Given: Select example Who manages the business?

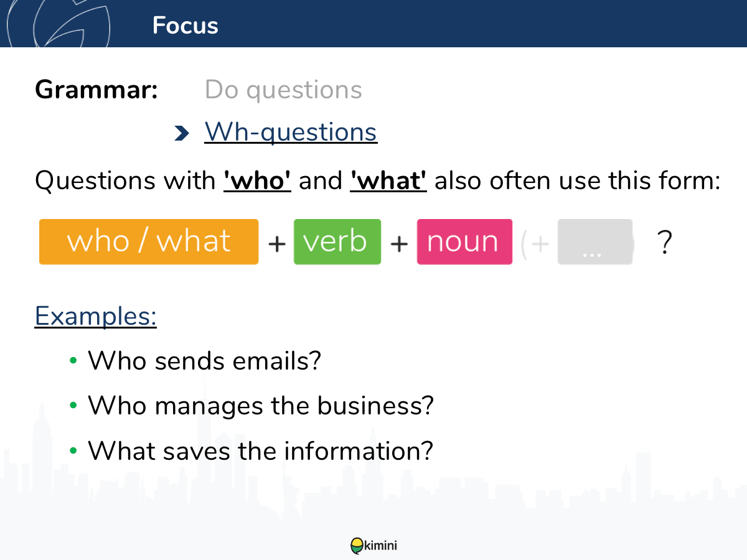Looking at the screenshot, I should (x=261, y=406).
